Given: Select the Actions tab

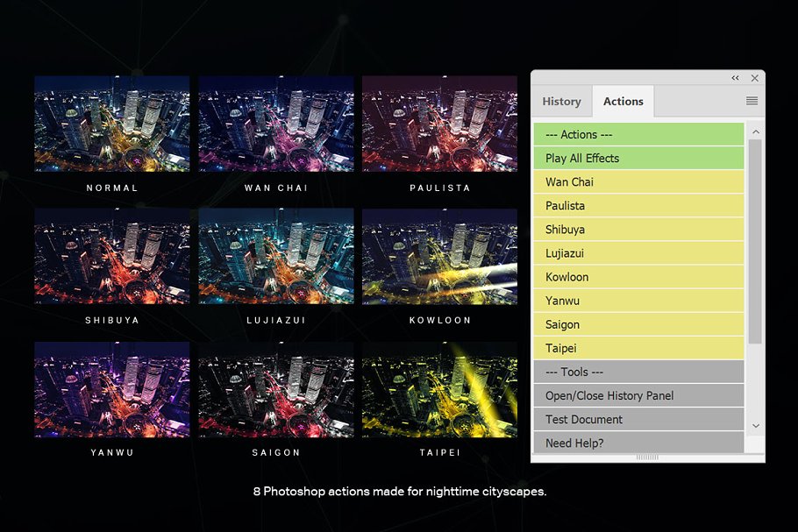Looking at the screenshot, I should pyautogui.click(x=623, y=102).
